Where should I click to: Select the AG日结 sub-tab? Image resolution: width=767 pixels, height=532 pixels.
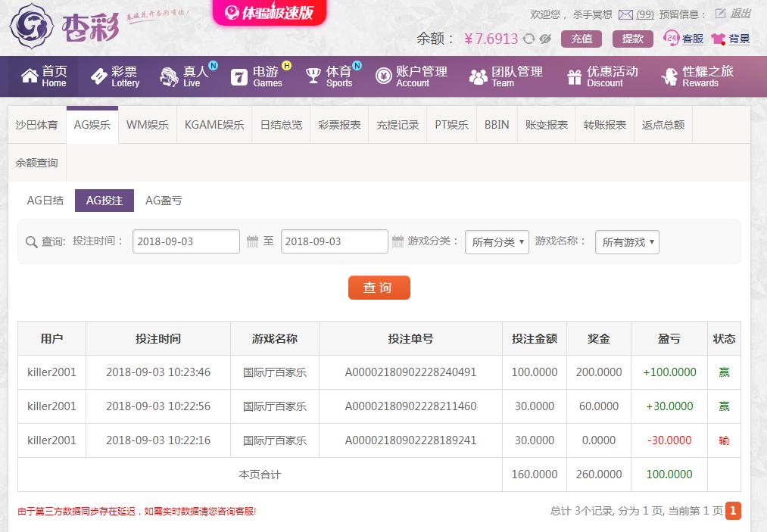45,201
